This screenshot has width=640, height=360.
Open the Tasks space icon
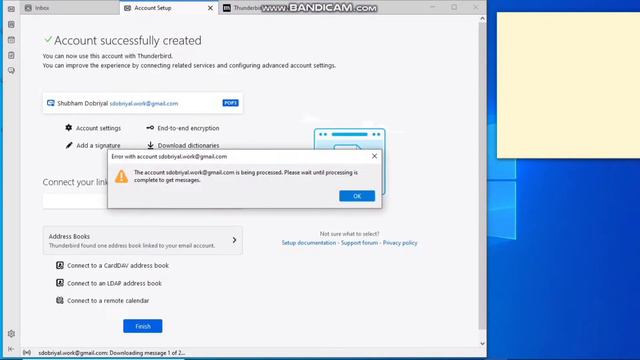(11, 55)
